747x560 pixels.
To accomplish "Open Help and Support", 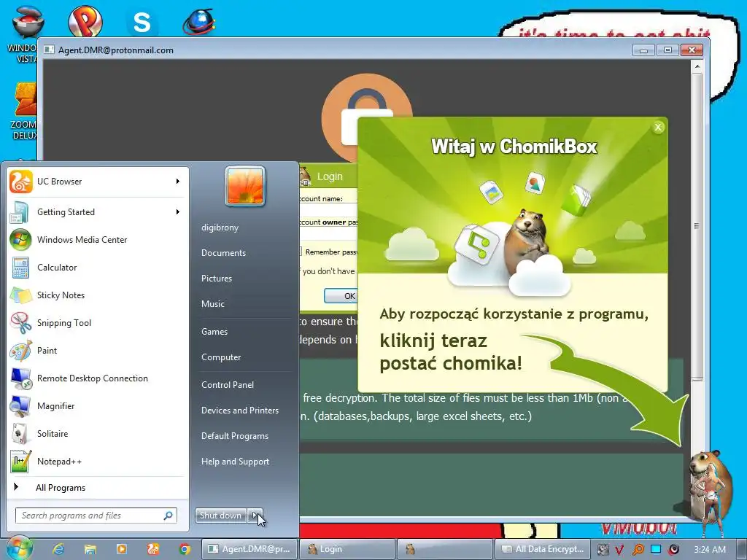I will coord(235,462).
